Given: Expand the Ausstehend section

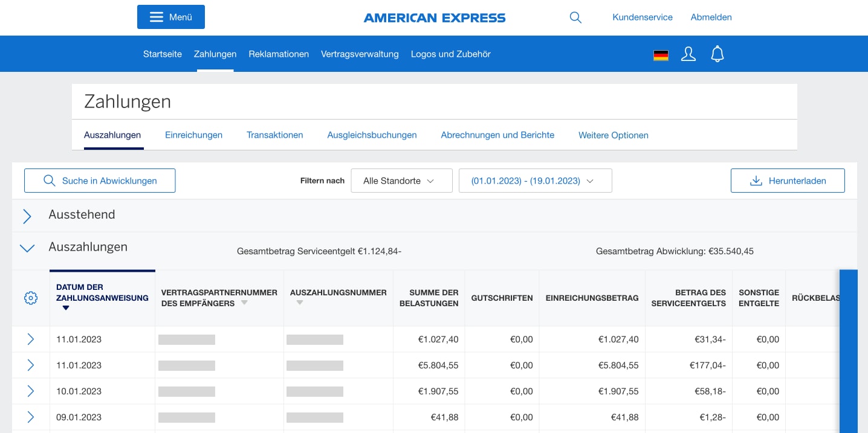Looking at the screenshot, I should [27, 216].
